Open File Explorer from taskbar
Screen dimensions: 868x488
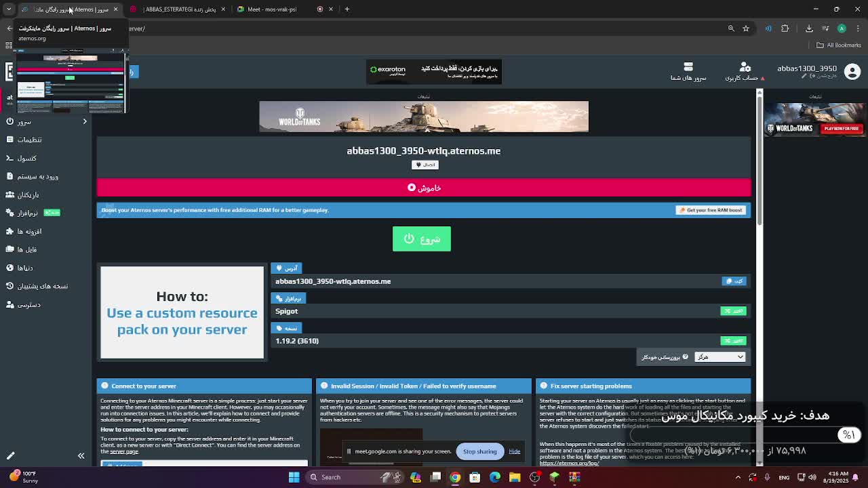(x=515, y=477)
